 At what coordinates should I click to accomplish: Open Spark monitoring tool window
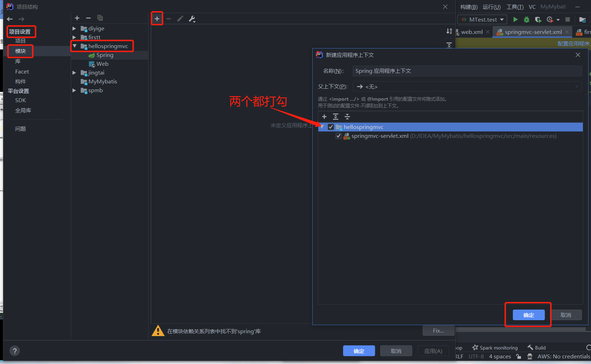pos(495,348)
